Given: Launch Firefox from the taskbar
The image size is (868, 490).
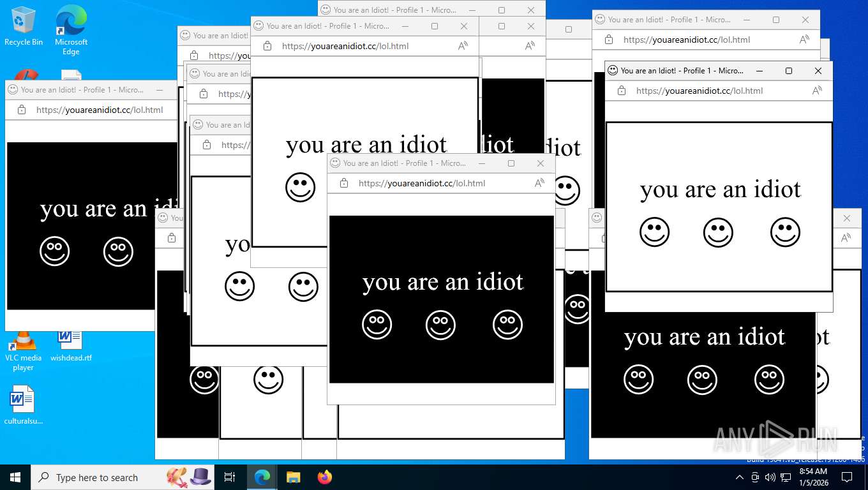Looking at the screenshot, I should tap(325, 477).
